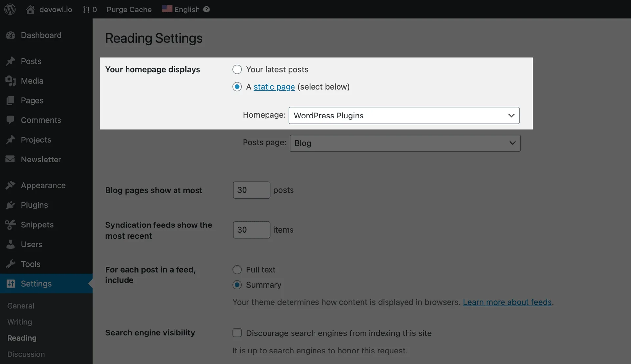Go to Discussion settings in the sidebar
The height and width of the screenshot is (364, 631).
tap(26, 354)
